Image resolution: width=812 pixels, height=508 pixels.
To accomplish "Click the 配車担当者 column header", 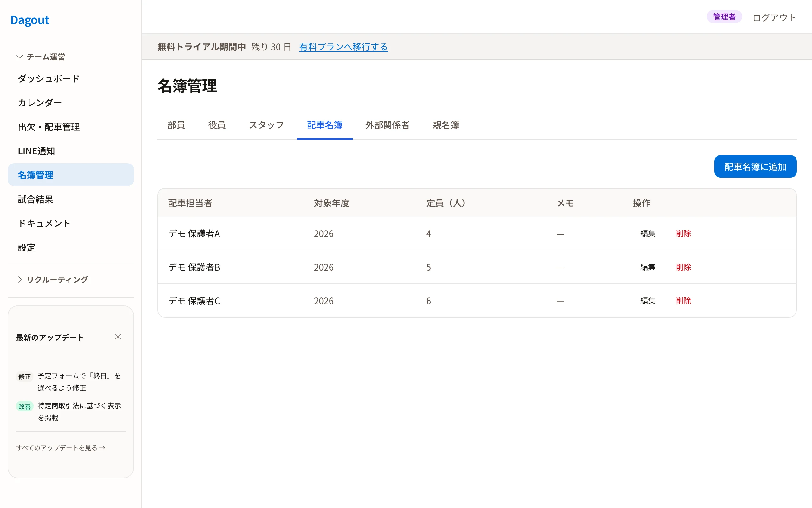I will [x=190, y=203].
